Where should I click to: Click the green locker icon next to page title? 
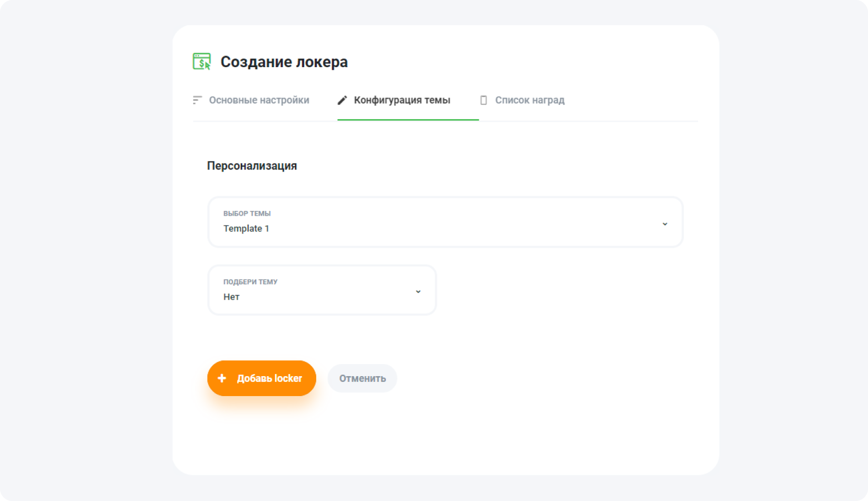202,61
